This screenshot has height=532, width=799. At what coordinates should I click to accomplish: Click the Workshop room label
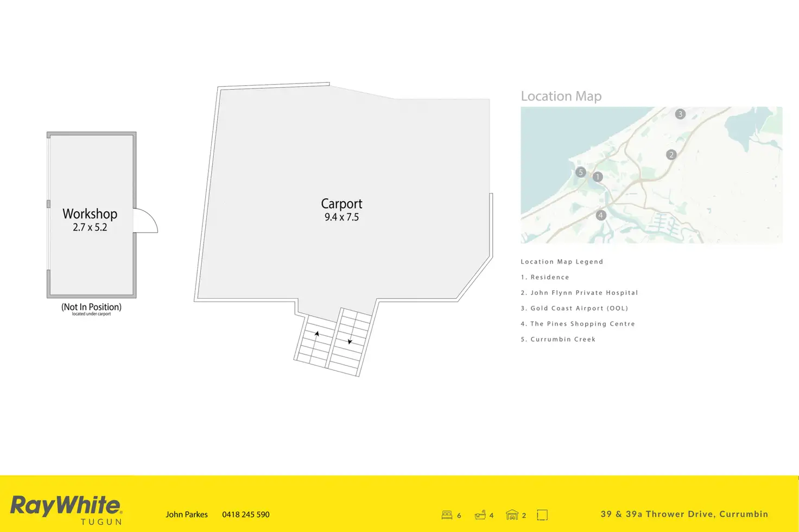click(x=90, y=214)
